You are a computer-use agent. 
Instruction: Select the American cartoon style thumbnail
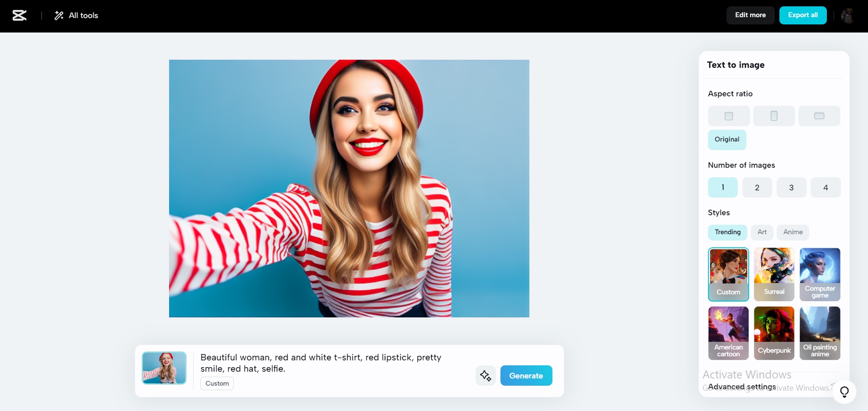(728, 333)
